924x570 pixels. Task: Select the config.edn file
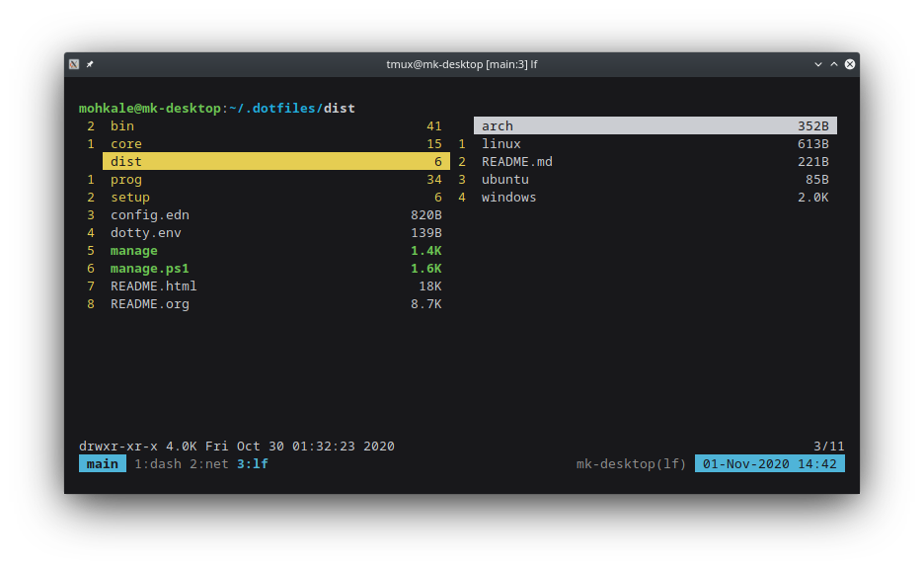[x=149, y=215]
